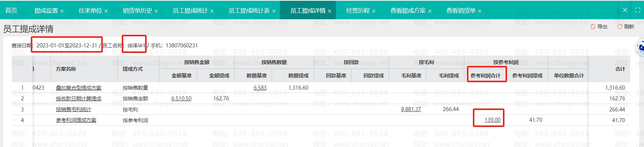Switch to the 提成设置 tab
644x147 pixels.
(x=46, y=11)
